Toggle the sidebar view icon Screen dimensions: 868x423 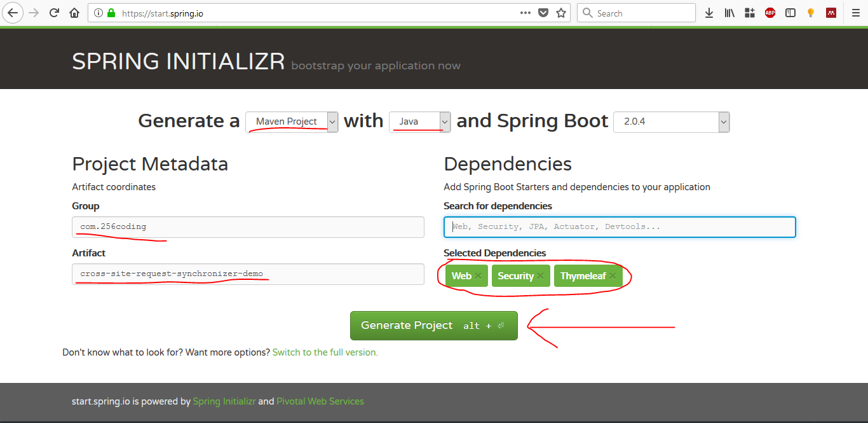[x=790, y=13]
